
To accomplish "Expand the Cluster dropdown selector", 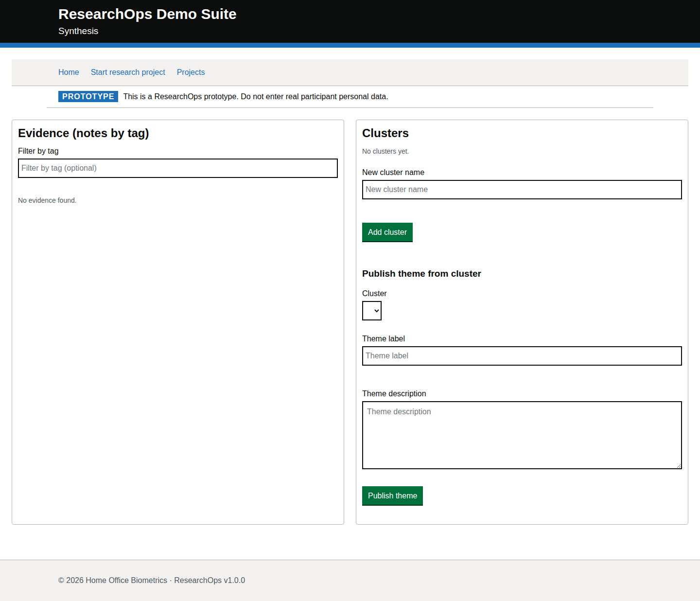I will click(372, 311).
